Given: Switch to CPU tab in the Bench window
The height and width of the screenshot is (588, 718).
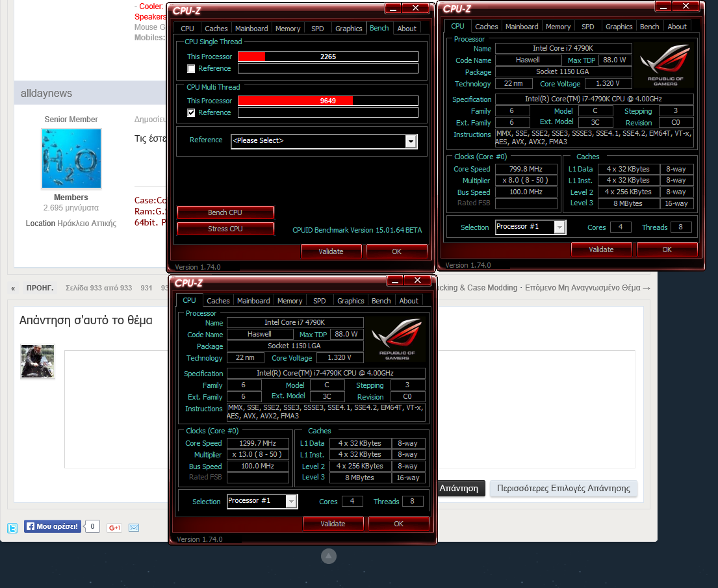Looking at the screenshot, I should click(x=187, y=29).
